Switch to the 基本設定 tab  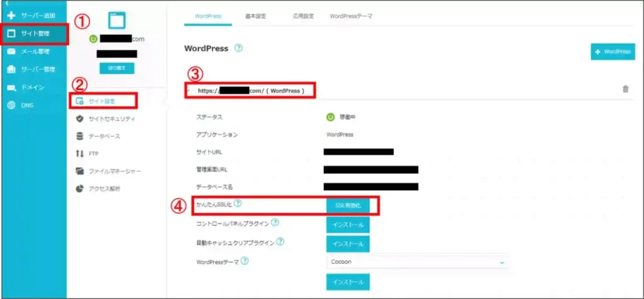pyautogui.click(x=255, y=16)
